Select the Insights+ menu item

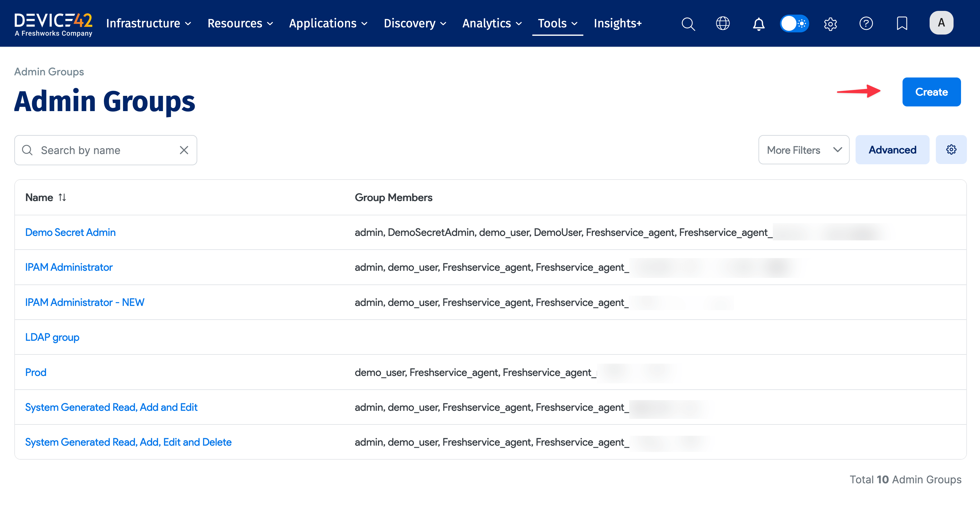617,24
